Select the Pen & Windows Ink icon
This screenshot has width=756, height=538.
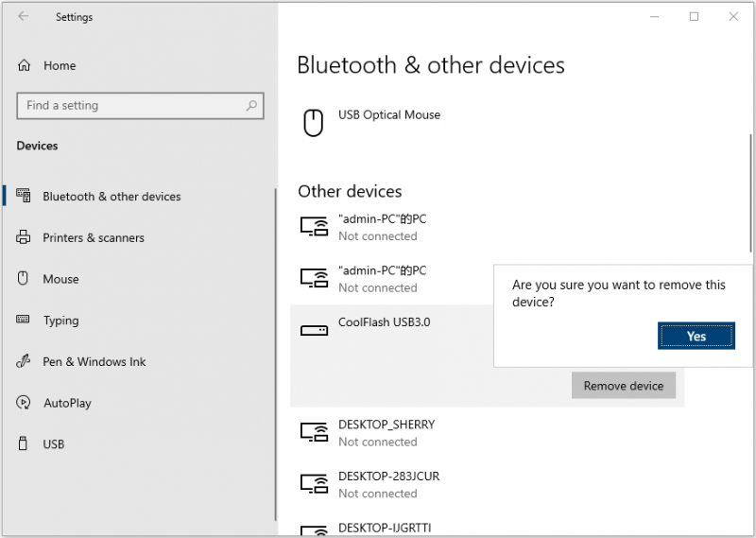coord(23,361)
